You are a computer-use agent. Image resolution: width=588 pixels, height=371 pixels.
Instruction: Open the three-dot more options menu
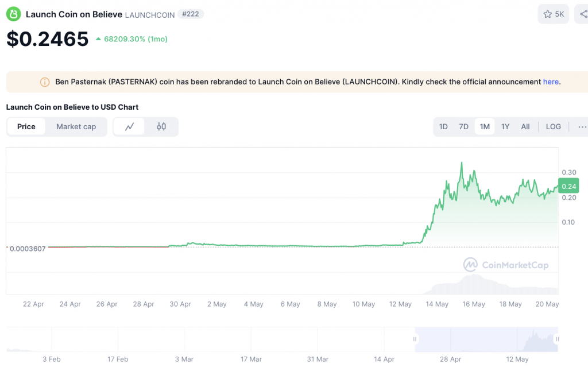click(x=582, y=127)
